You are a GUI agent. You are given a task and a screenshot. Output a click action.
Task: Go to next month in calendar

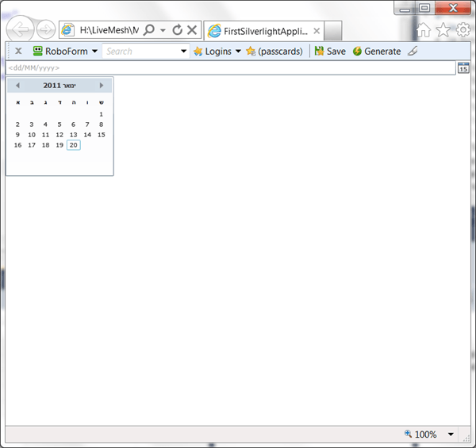102,85
